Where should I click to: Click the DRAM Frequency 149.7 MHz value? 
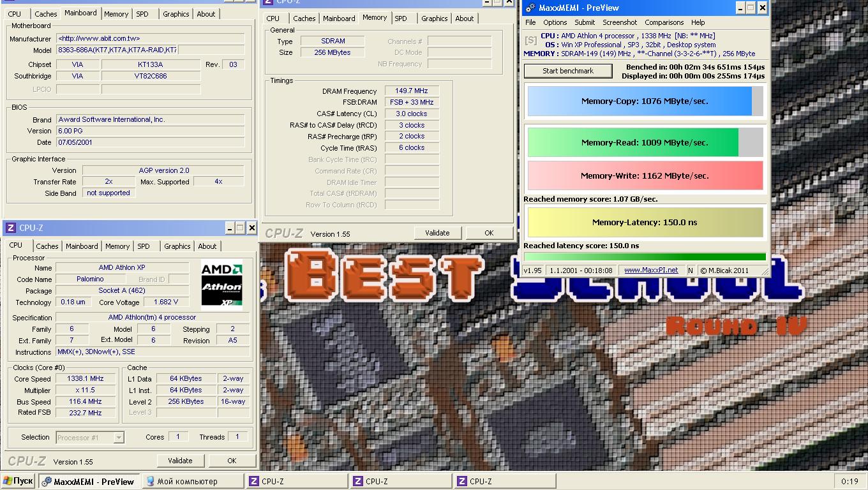(412, 91)
